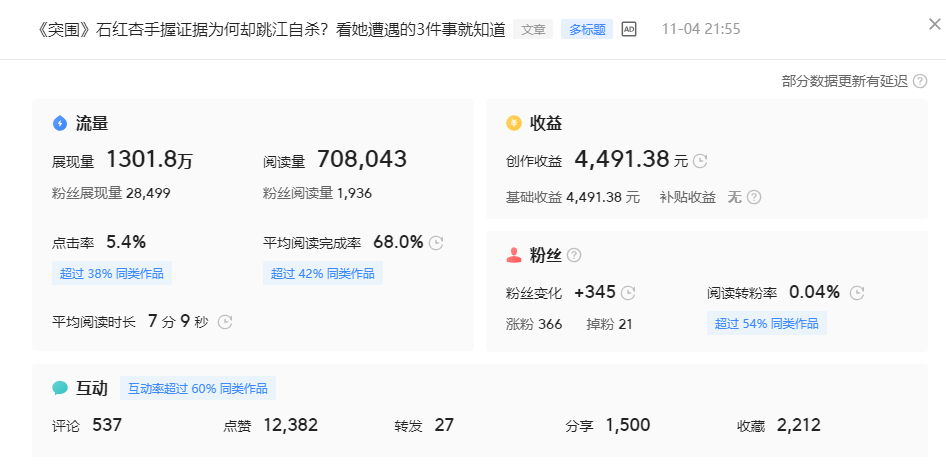Click 涨粉 366 text
Screen dimensions: 946x469
point(534,324)
